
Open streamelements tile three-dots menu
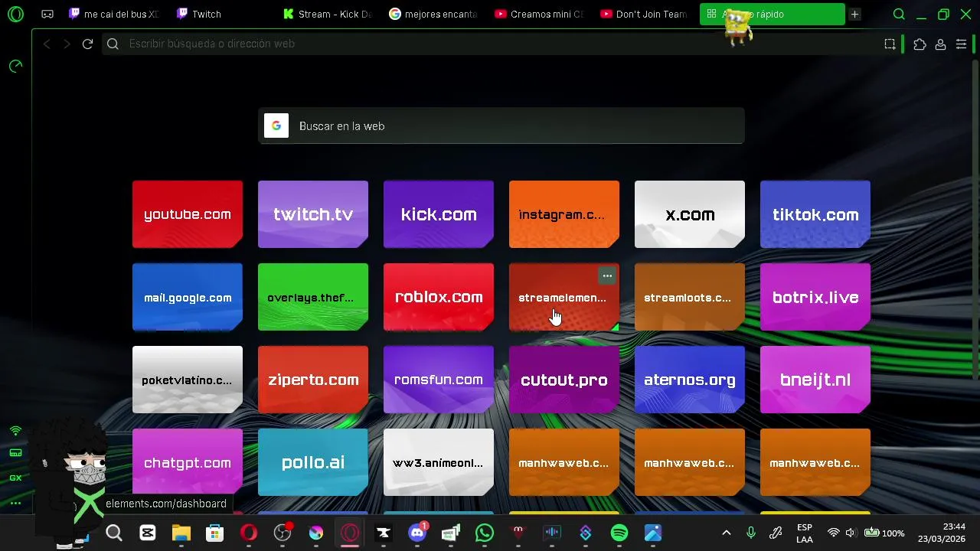607,275
